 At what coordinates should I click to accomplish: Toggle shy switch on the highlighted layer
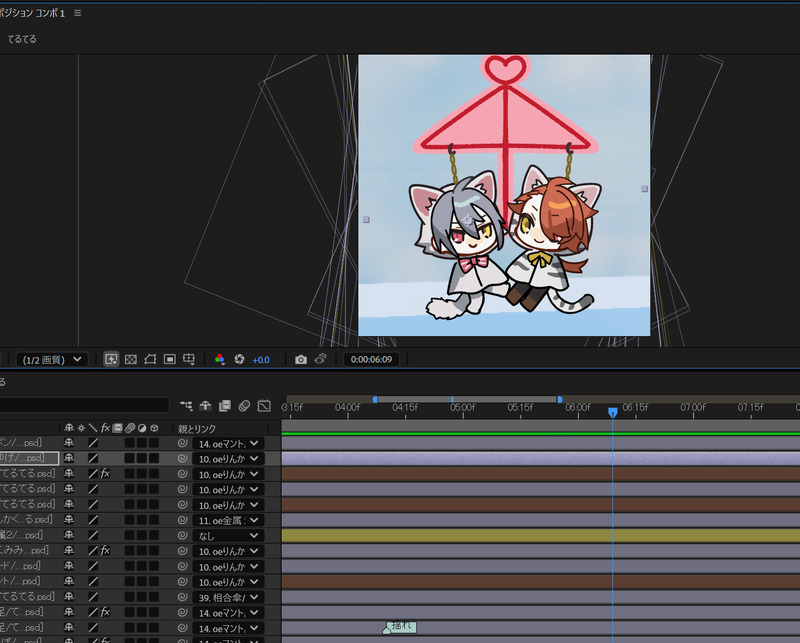tap(69, 458)
